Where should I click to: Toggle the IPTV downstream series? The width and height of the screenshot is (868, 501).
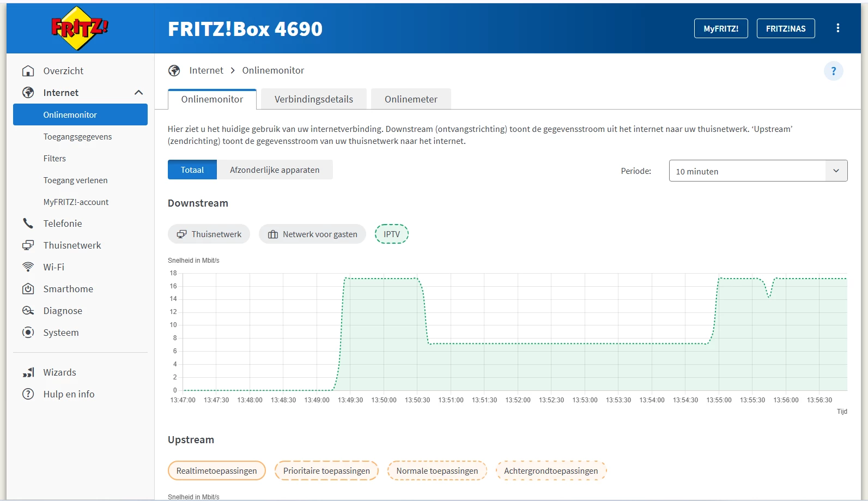(x=392, y=234)
